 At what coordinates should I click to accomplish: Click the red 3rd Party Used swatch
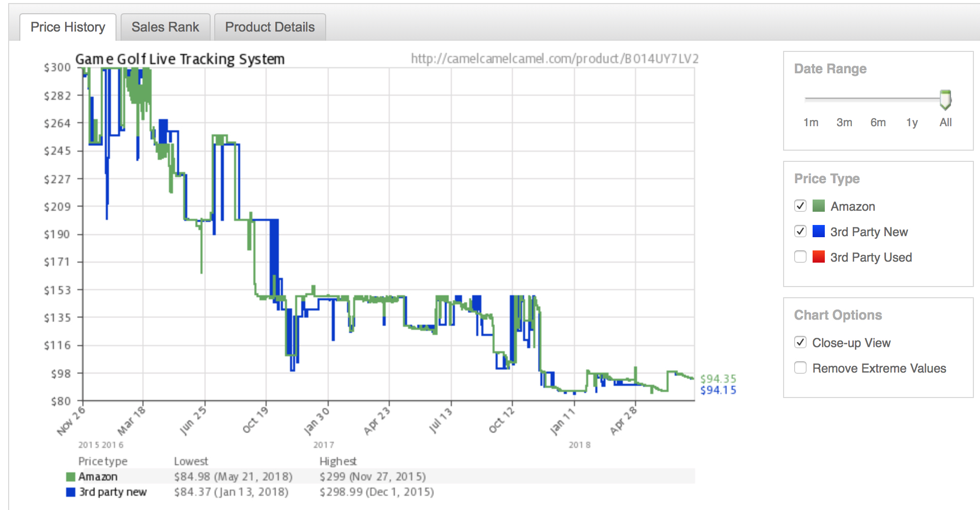pos(819,257)
